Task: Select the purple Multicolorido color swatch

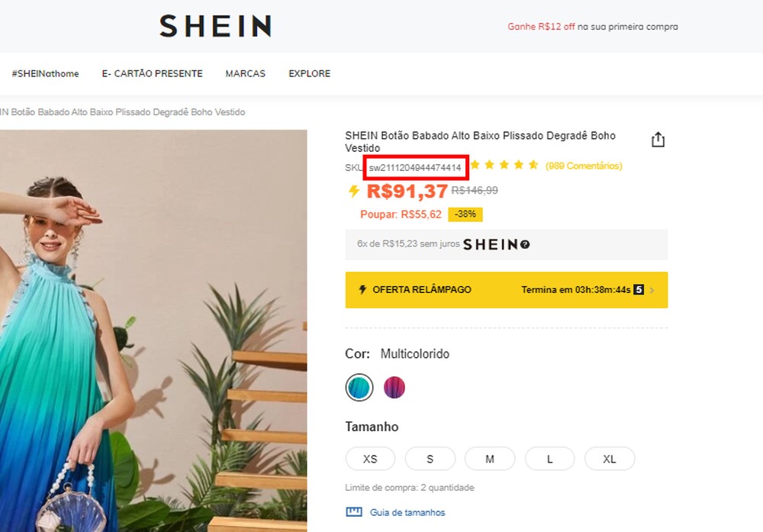Action: 394,387
